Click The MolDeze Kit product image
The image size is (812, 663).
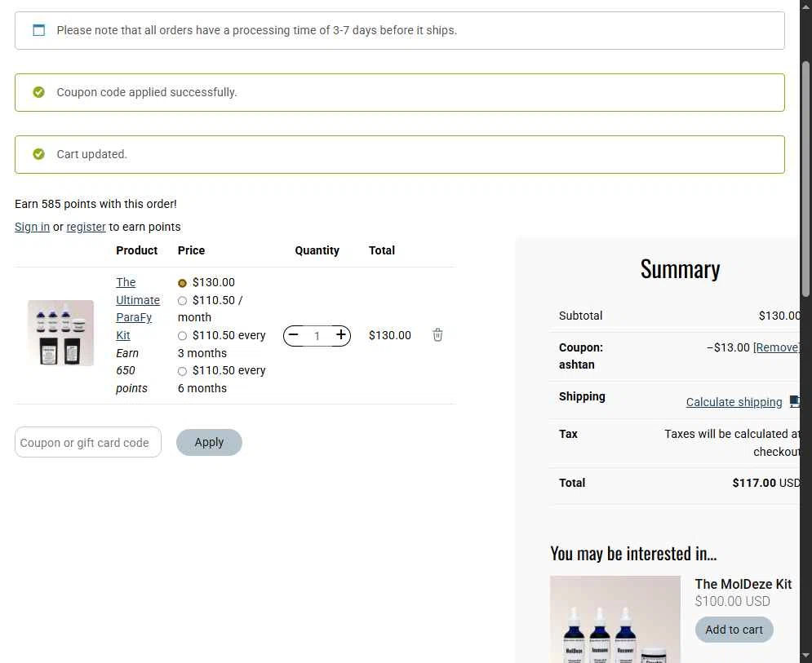615,619
